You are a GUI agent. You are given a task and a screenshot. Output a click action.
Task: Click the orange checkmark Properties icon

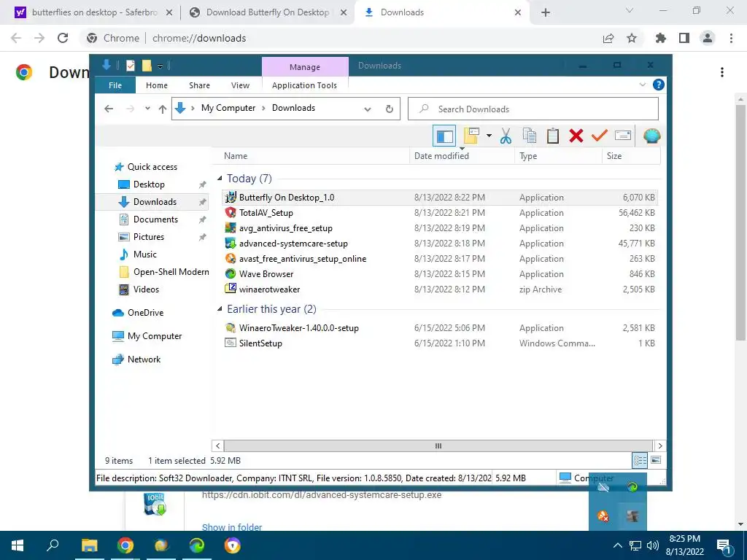click(600, 136)
